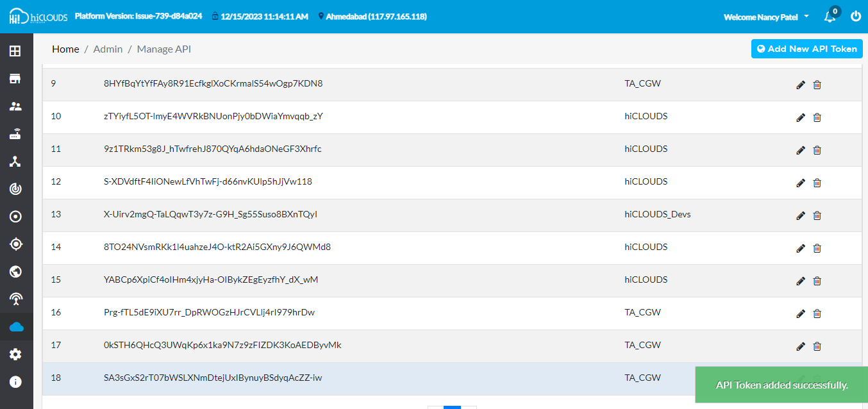This screenshot has height=409, width=868.
Task: Open the users icon in sidebar
Action: click(15, 106)
